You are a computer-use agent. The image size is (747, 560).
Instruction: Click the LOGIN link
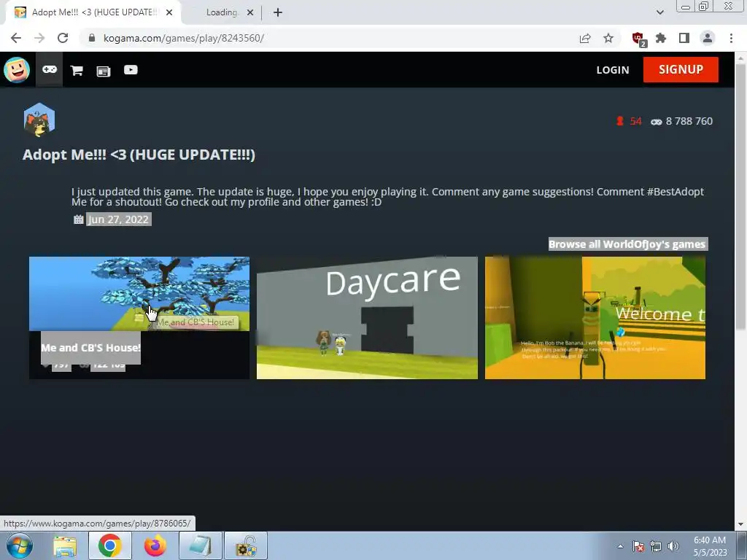(x=613, y=70)
